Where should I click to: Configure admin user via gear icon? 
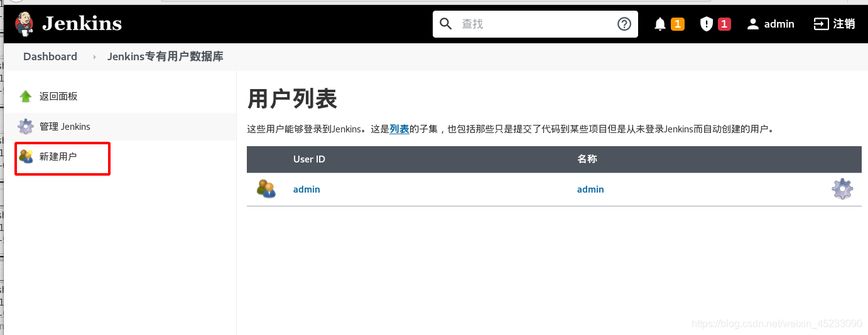coord(842,189)
